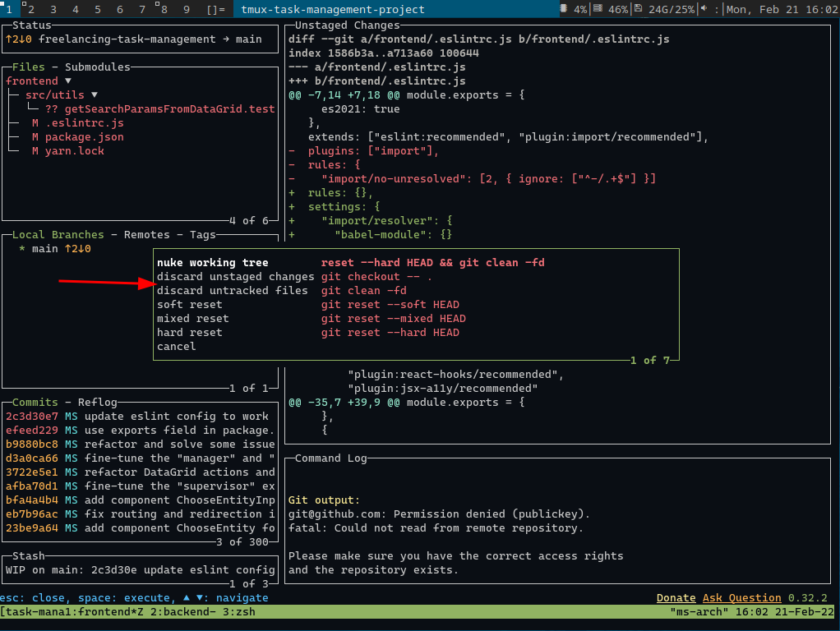The height and width of the screenshot is (631, 840).
Task: Select commit d3a0ca66 fine-tune the manager
Action: pyautogui.click(x=141, y=458)
